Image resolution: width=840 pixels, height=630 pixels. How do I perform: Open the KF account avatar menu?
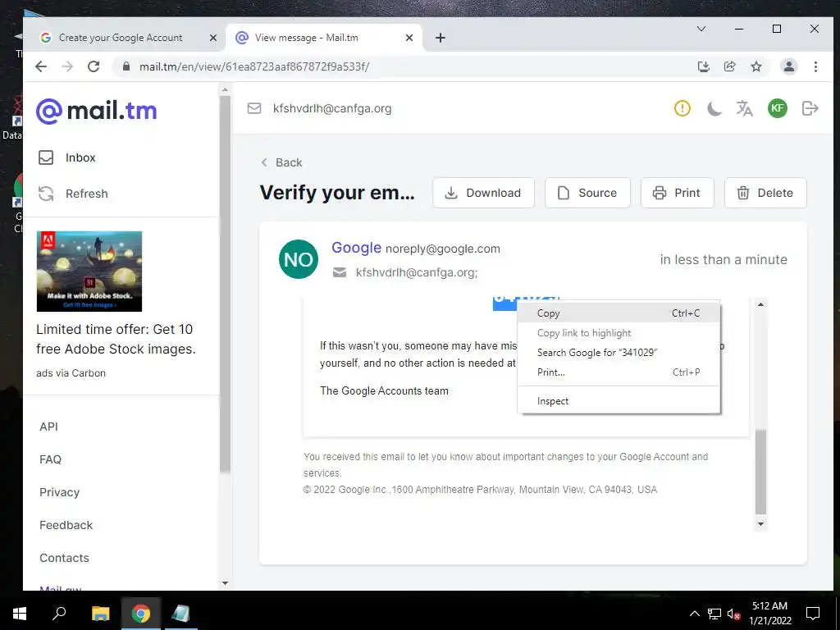[x=778, y=108]
